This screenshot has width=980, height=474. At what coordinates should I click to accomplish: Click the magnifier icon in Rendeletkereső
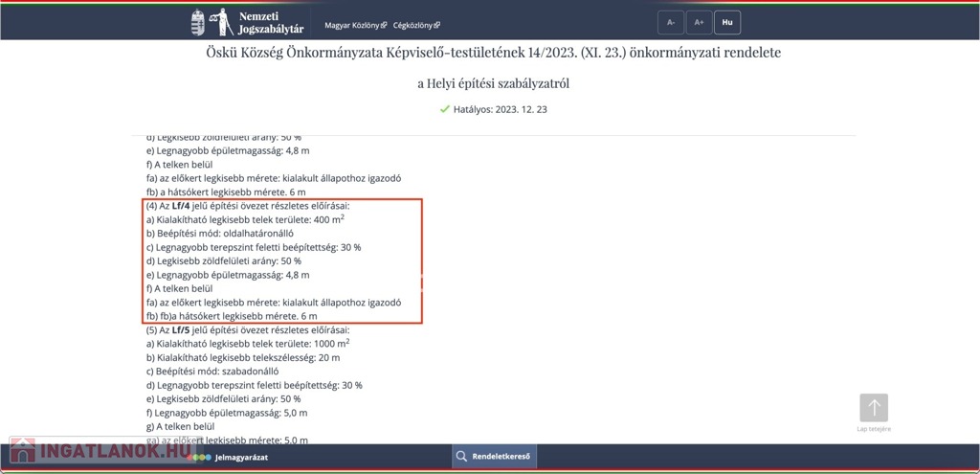tap(461, 457)
